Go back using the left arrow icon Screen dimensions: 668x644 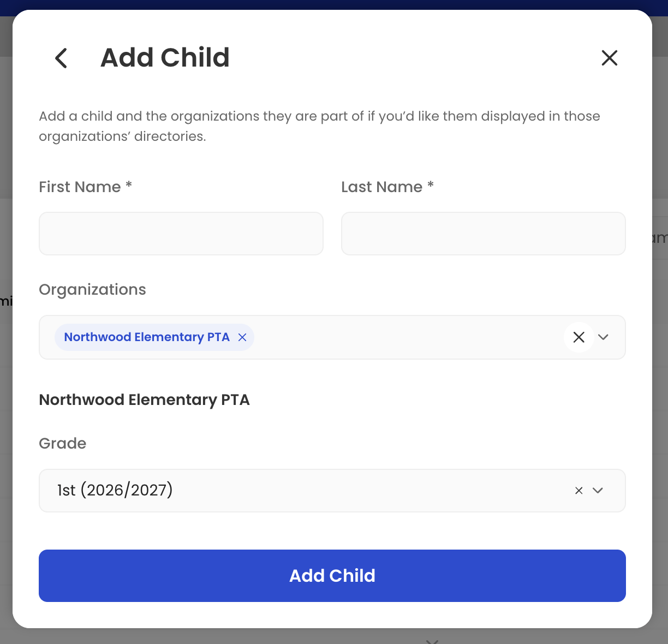pos(61,58)
